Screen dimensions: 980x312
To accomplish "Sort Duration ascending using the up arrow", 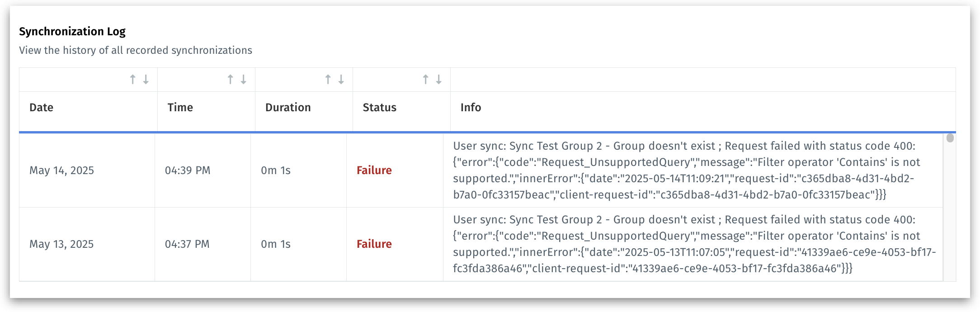I will pos(328,80).
